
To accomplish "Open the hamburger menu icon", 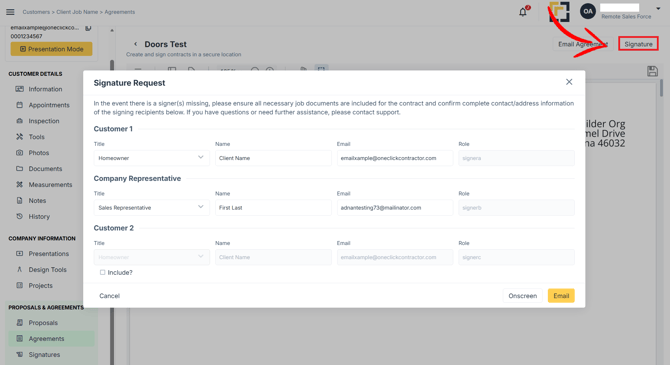I will pyautogui.click(x=10, y=12).
